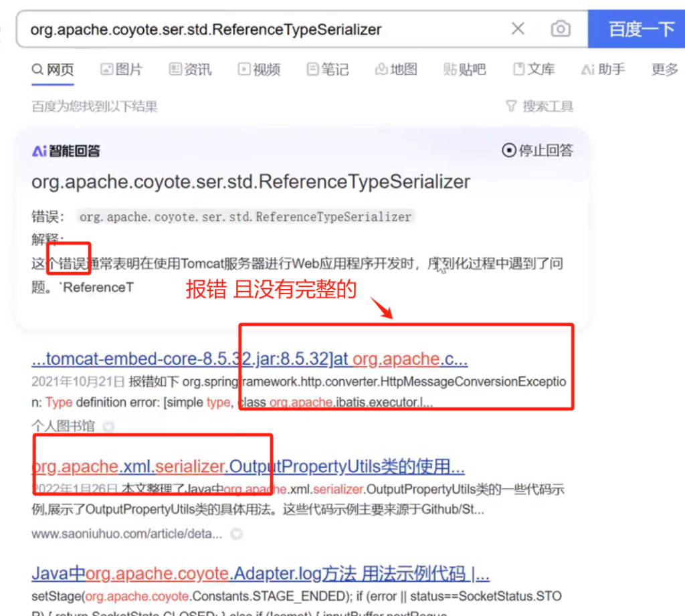Open the 贴吧 tab
Viewport: 685px width, 616px height.
point(465,70)
